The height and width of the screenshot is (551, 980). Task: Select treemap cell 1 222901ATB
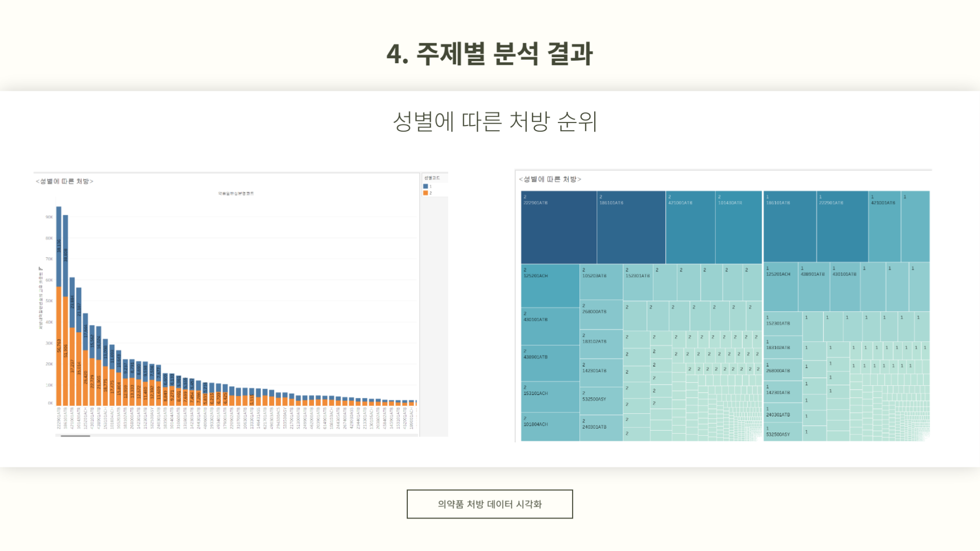pyautogui.click(x=842, y=230)
